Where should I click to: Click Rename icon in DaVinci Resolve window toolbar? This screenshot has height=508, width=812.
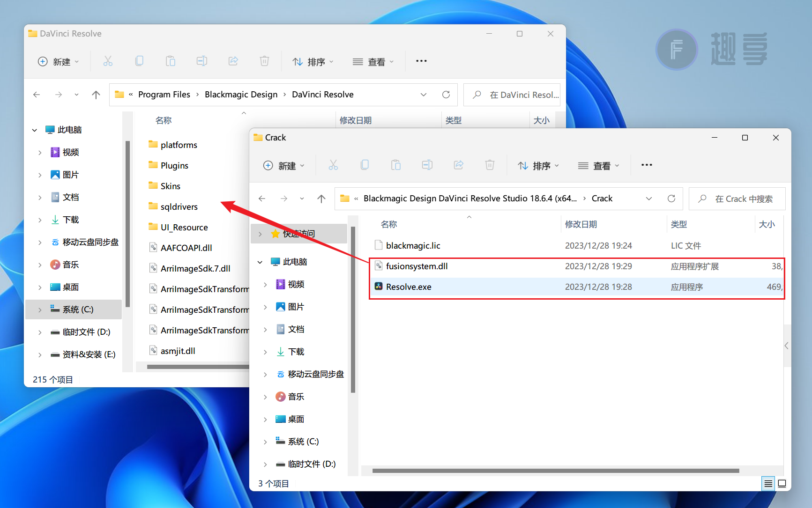(x=202, y=61)
